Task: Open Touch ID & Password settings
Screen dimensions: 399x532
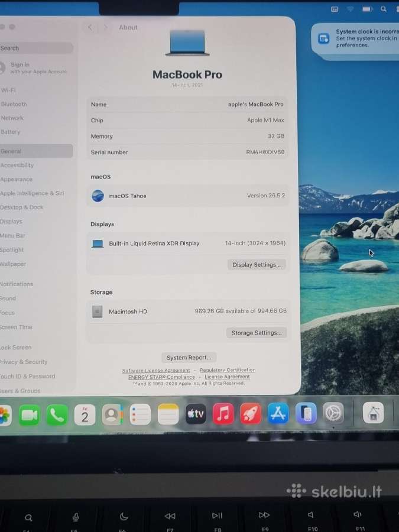Action: [x=35, y=377]
